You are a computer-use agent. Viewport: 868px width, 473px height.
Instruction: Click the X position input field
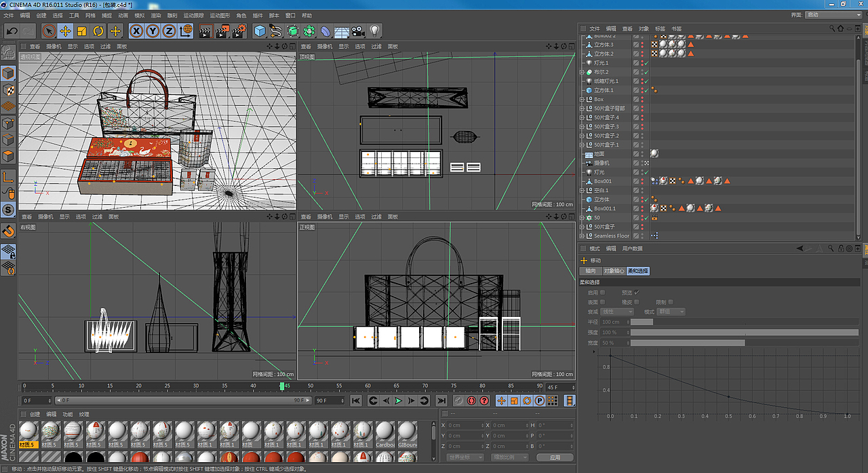[465, 425]
